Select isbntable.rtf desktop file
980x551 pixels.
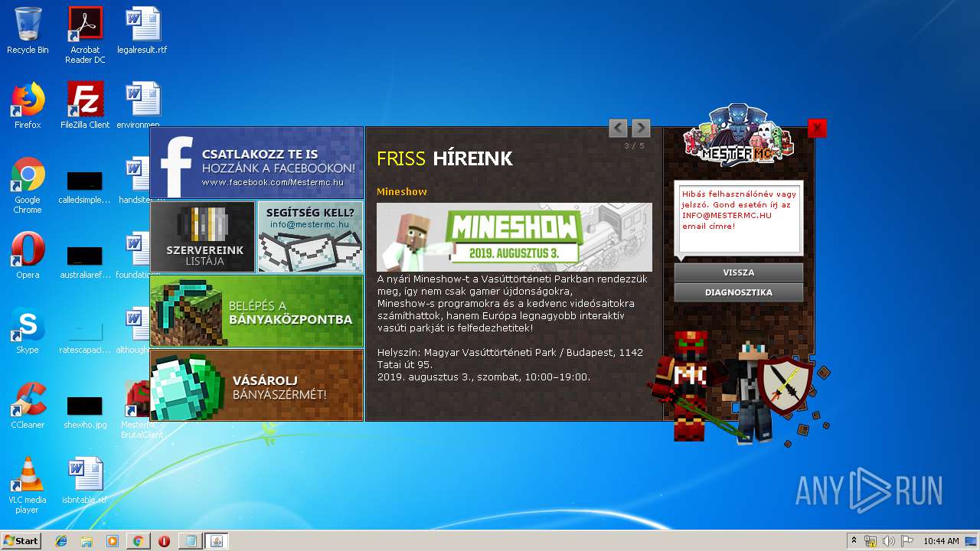click(85, 481)
